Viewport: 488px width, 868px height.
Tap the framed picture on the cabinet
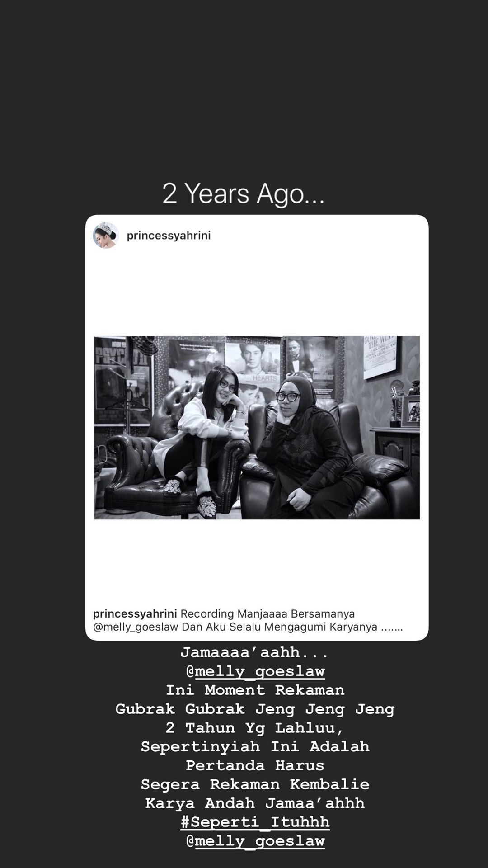click(x=411, y=411)
